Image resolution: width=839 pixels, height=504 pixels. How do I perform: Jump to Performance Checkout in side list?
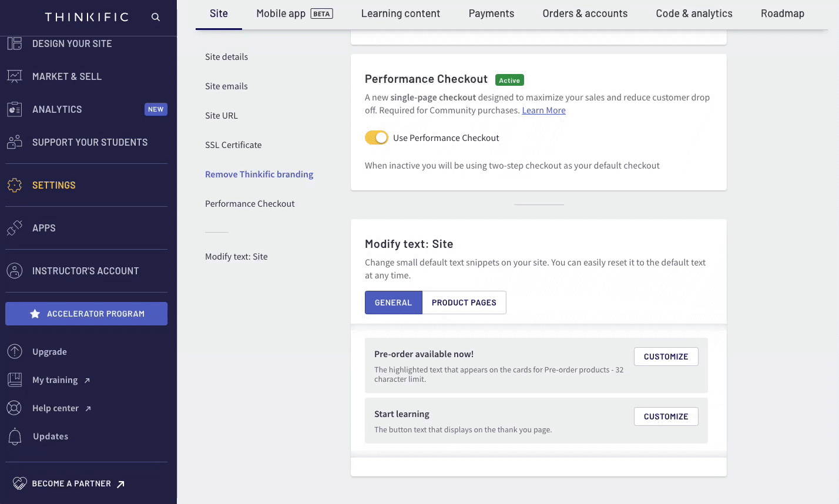pyautogui.click(x=250, y=204)
